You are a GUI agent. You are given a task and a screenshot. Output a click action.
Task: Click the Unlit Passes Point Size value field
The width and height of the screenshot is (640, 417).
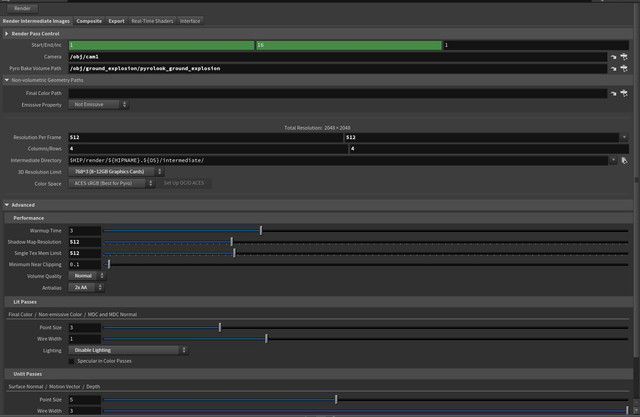[x=84, y=400]
